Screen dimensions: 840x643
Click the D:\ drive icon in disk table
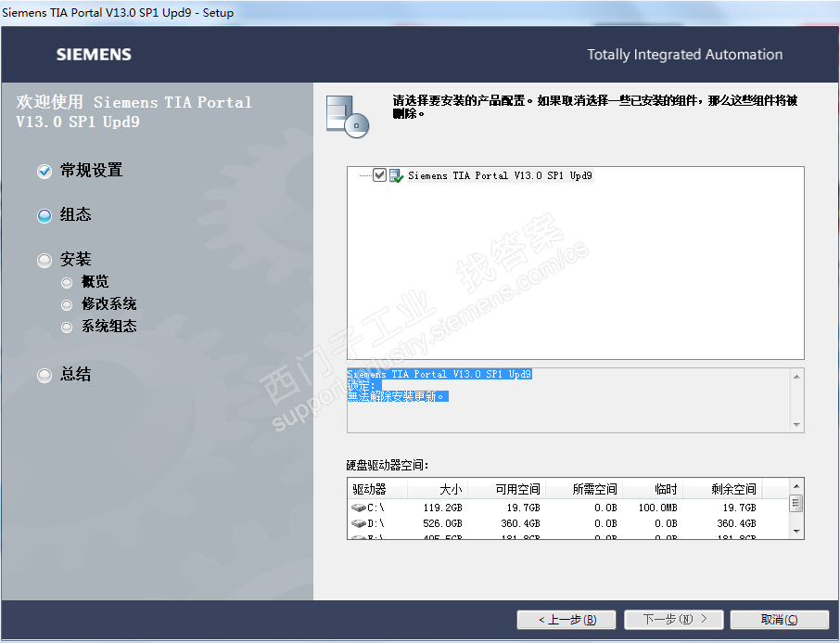coord(359,523)
